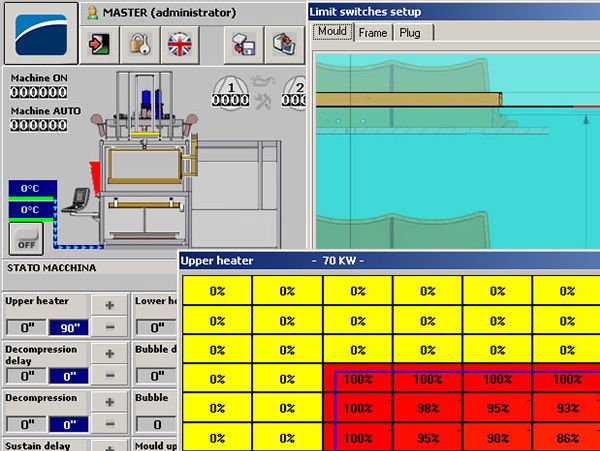Change language via the UK flag icon

(179, 44)
